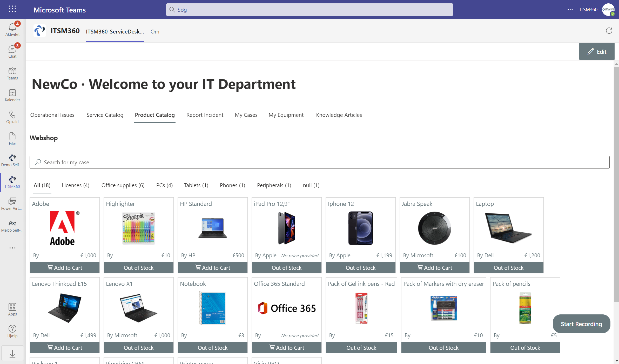
Task: Click the download icon in sidebar
Action: coord(12,353)
